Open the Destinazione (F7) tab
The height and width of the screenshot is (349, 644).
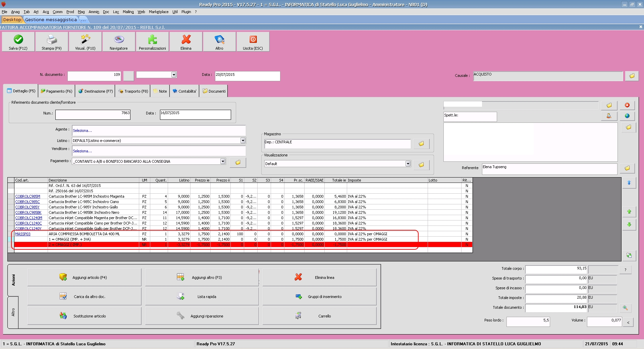pyautogui.click(x=96, y=91)
